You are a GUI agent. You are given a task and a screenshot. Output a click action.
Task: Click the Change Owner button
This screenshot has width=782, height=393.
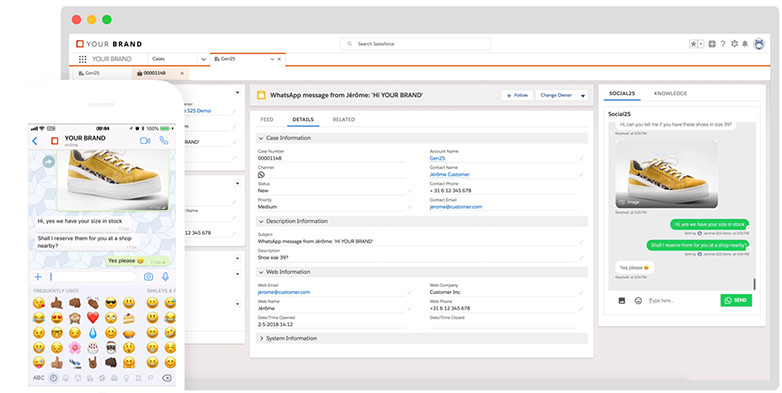[x=556, y=95]
